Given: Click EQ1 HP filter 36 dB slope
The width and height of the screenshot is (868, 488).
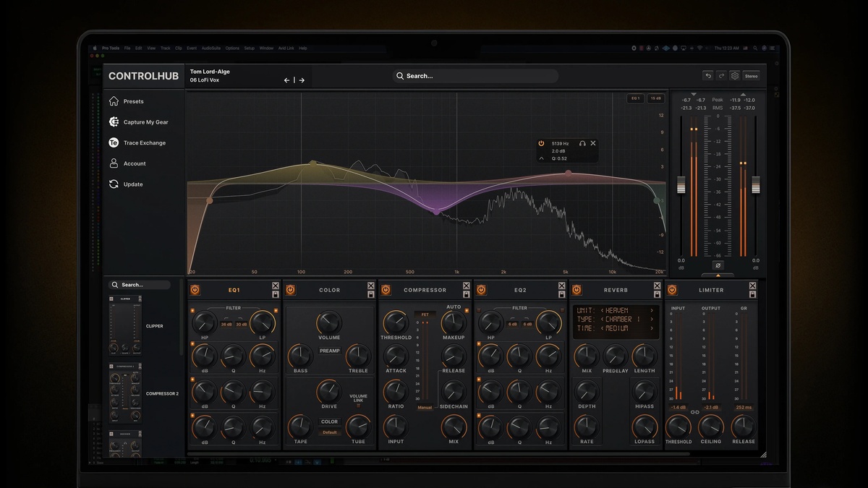Looking at the screenshot, I should pos(226,324).
